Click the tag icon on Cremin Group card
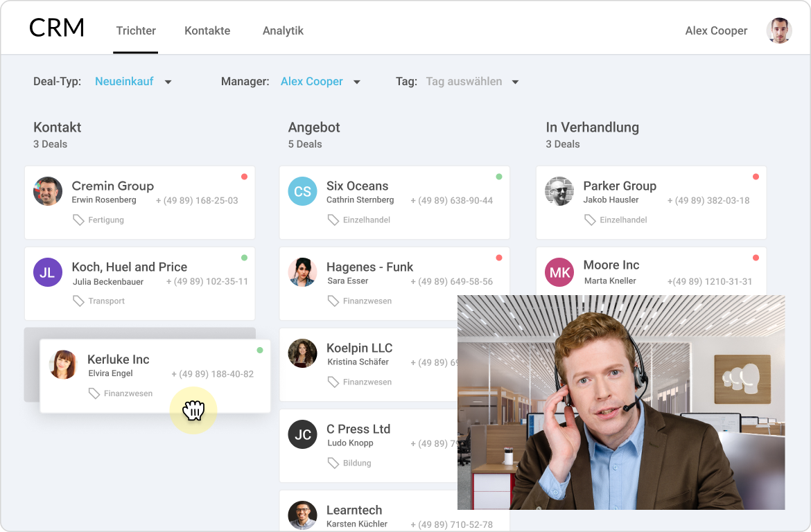The image size is (811, 532). pos(78,220)
